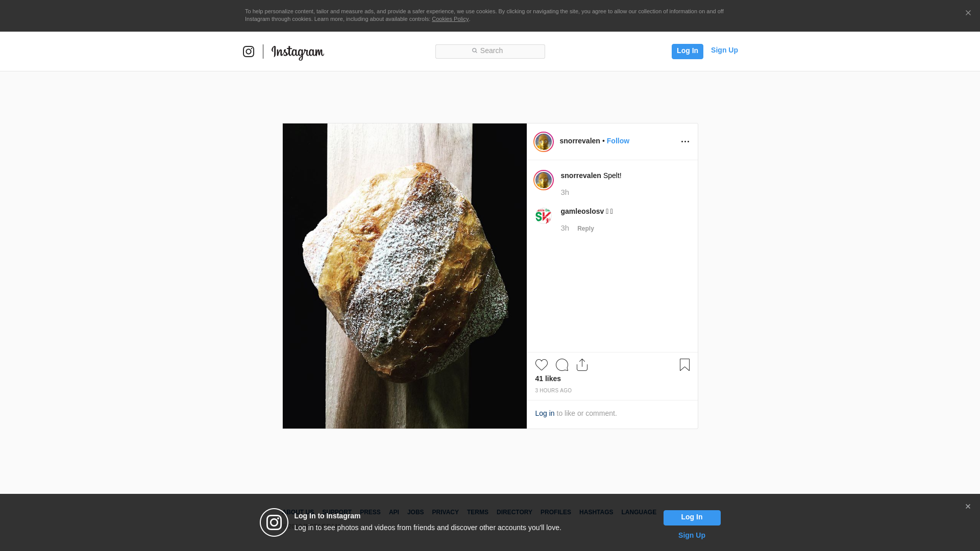The height and width of the screenshot is (551, 980).
Task: Click the Instagram icon in login banner
Action: [x=274, y=522]
